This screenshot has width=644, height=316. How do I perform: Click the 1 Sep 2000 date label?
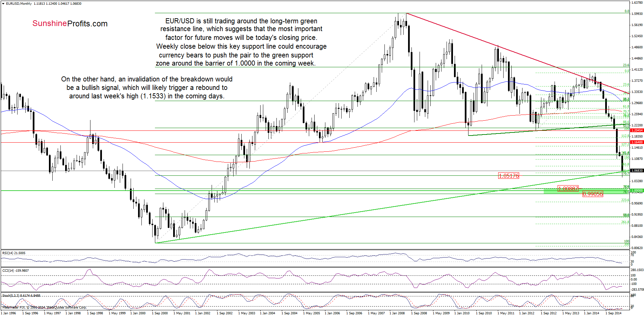point(160,313)
